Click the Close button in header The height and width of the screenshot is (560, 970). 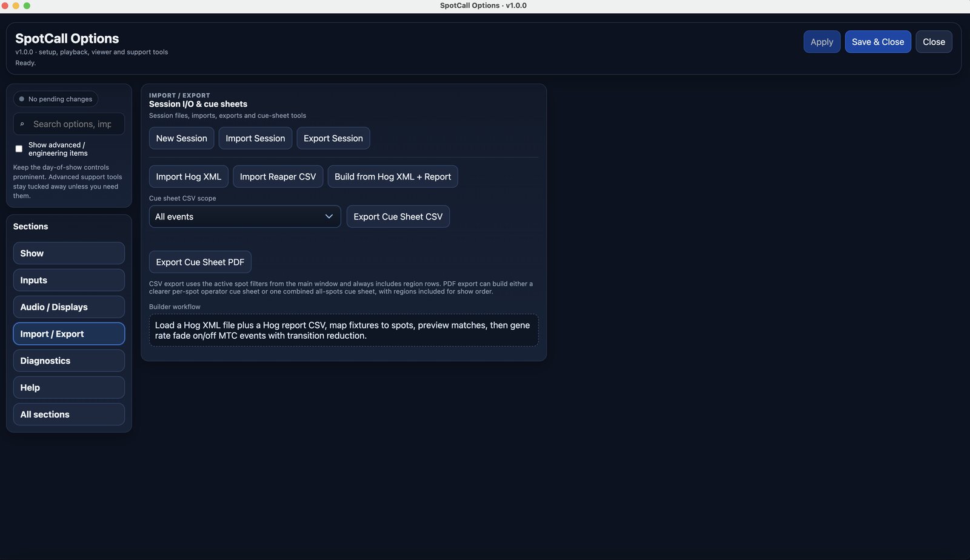pos(934,42)
